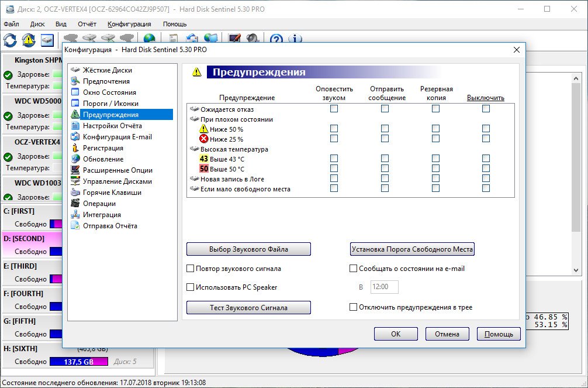Open the disk information toolbar icon
The height and width of the screenshot is (388, 588).
coord(47,40)
